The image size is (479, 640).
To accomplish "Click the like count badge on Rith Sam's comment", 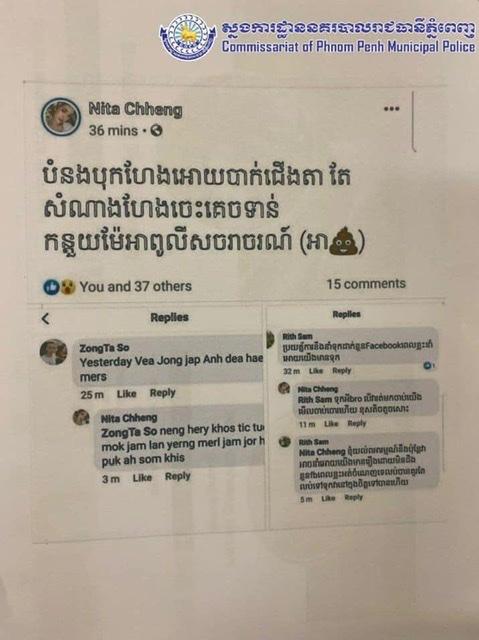I will pyautogui.click(x=428, y=365).
